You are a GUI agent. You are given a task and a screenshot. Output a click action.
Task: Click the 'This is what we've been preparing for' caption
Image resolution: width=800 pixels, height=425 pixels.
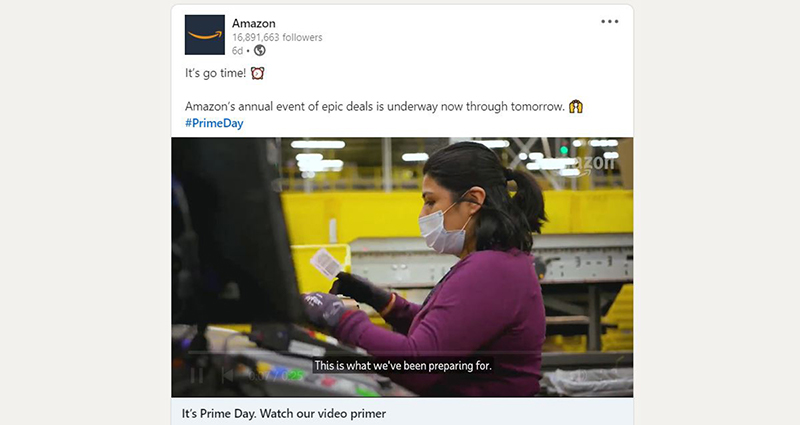pos(403,365)
